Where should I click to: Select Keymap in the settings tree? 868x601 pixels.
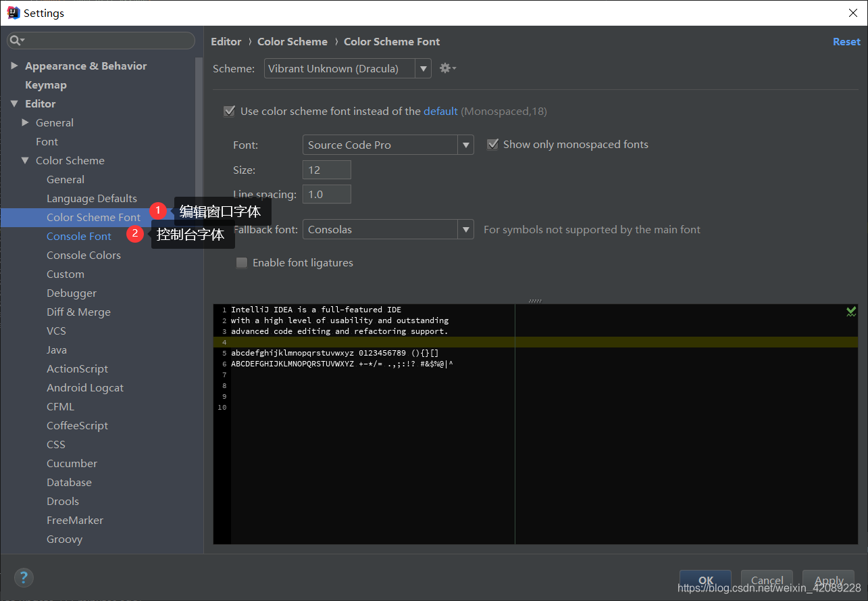coord(46,85)
